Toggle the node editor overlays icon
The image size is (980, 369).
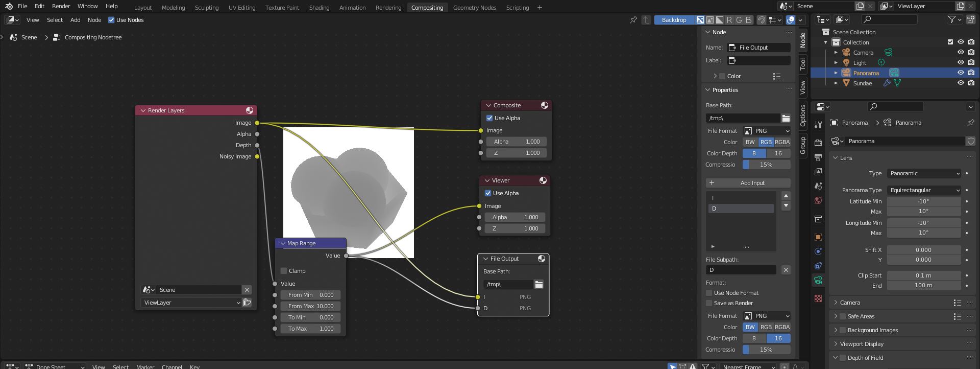click(791, 20)
